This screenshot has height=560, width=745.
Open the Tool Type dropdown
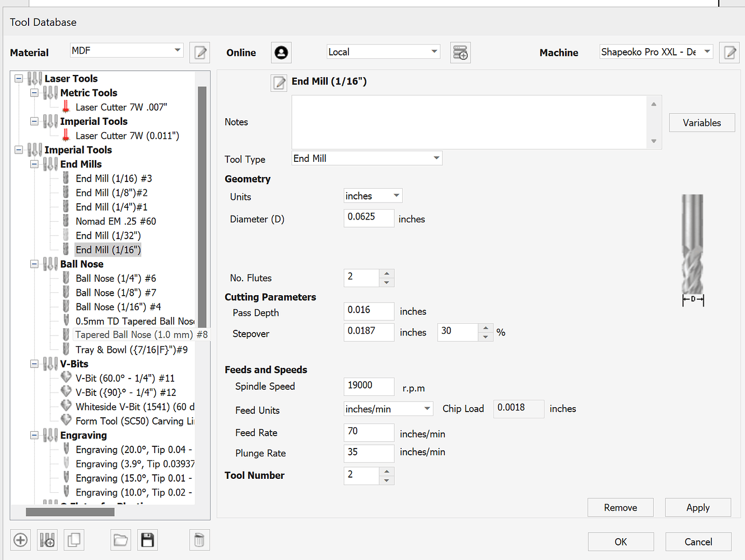[x=367, y=158]
